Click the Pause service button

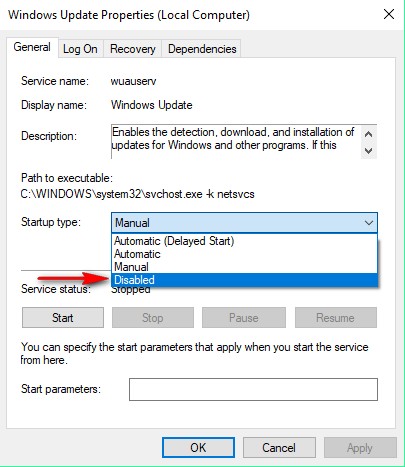point(244,318)
